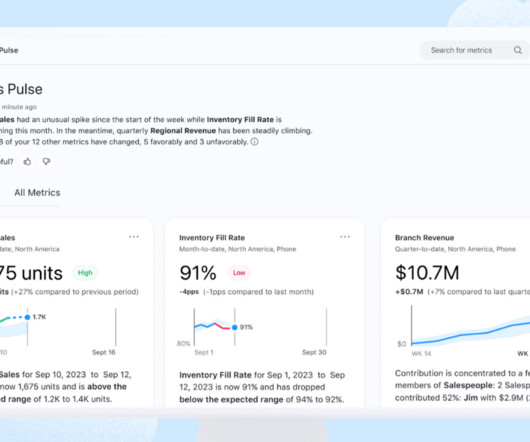This screenshot has width=530, height=442.
Task: Click the Sept 16 axis label
Action: coord(104,352)
